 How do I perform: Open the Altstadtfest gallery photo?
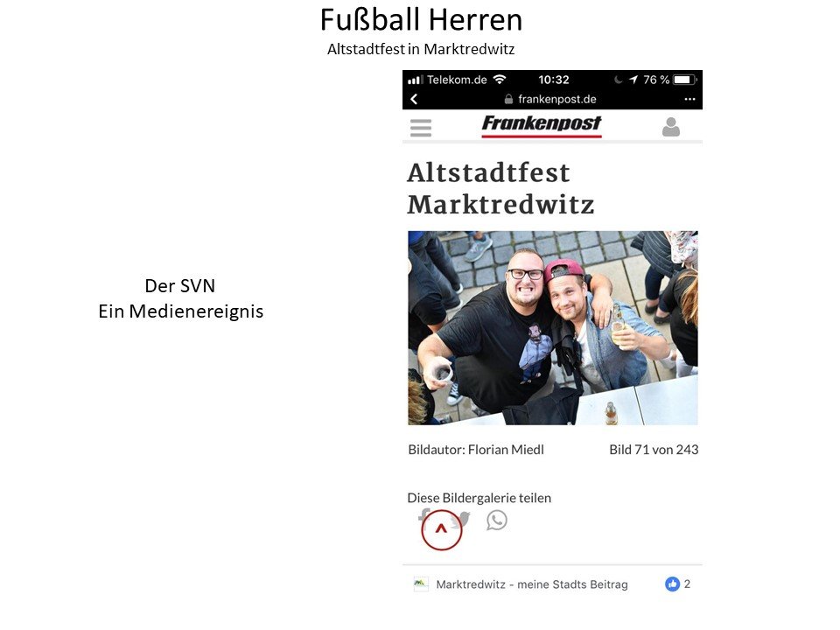tap(553, 328)
